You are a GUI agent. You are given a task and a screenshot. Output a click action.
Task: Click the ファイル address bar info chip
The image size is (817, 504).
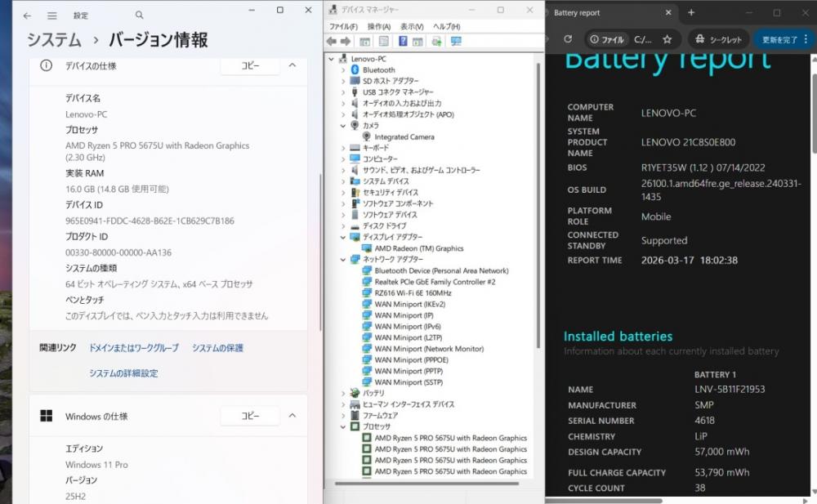pos(606,39)
